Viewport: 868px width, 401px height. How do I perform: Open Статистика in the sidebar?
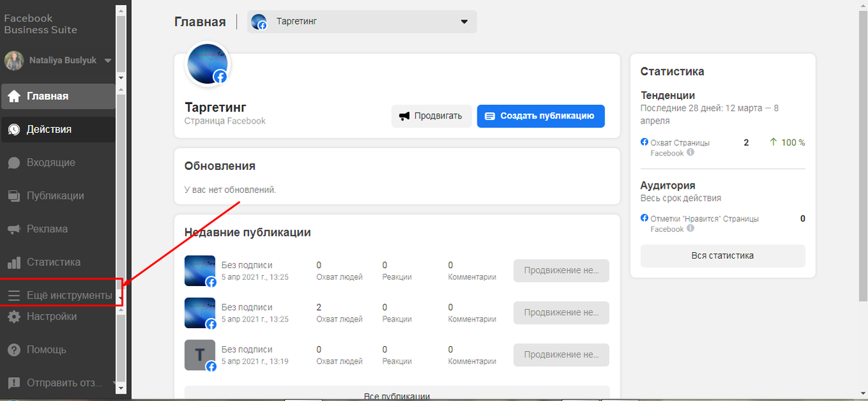58,262
